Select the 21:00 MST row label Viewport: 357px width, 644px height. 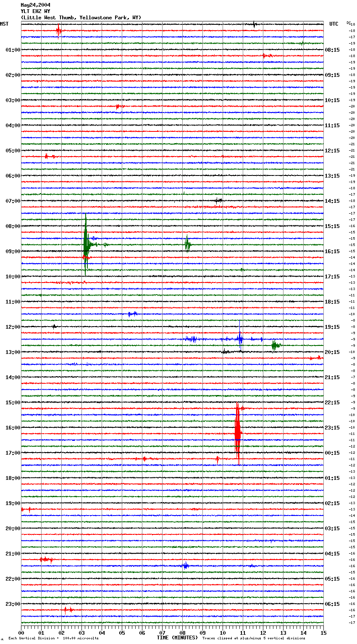(13, 554)
